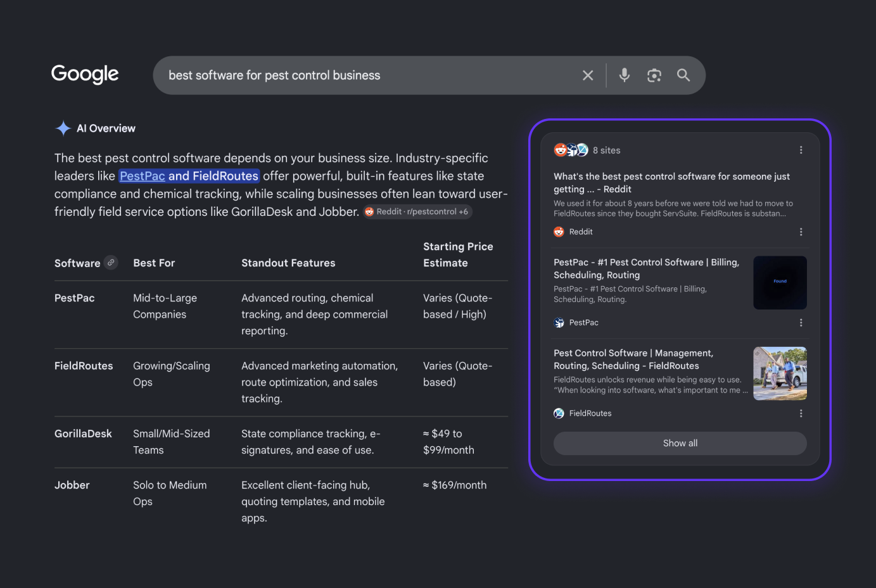The image size is (876, 588).
Task: Click the FieldRoutes result photo thumbnail
Action: [780, 373]
